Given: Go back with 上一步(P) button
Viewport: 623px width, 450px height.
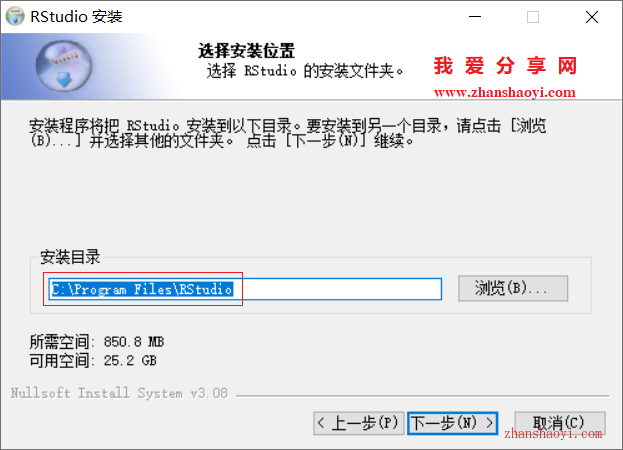Looking at the screenshot, I should tap(359, 423).
